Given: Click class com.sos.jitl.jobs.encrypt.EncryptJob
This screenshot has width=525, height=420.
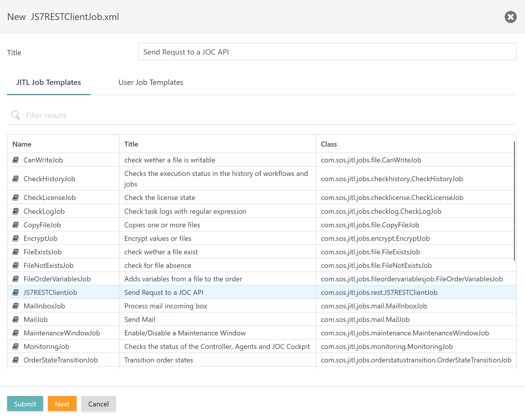Looking at the screenshot, I should point(375,238).
